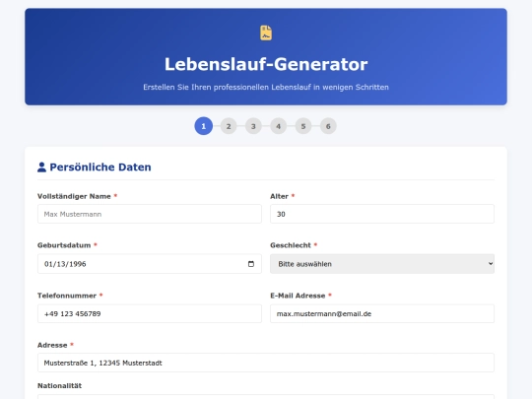Jump to step 3 circle

253,126
